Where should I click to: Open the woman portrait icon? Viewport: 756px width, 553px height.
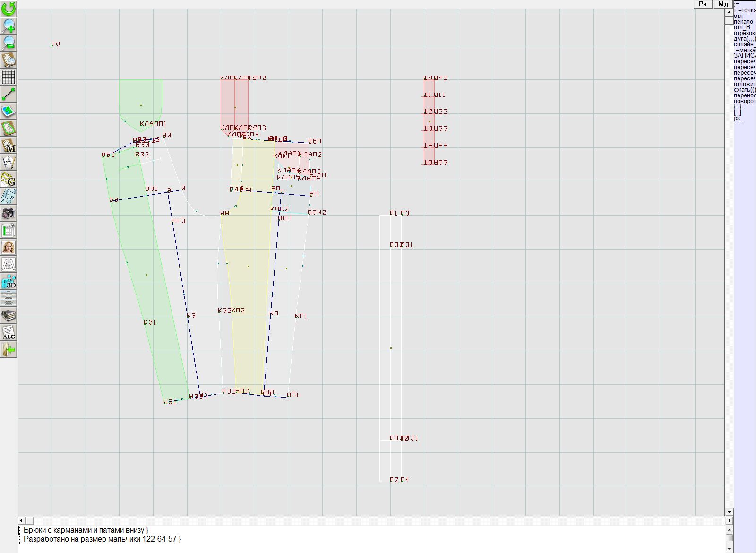pos(9,247)
